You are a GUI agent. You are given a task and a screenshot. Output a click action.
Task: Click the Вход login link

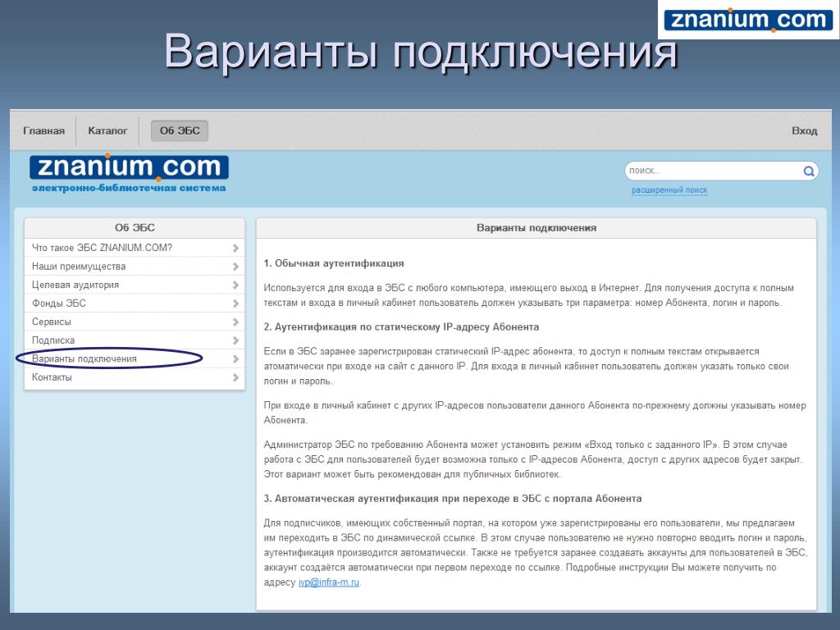click(804, 130)
